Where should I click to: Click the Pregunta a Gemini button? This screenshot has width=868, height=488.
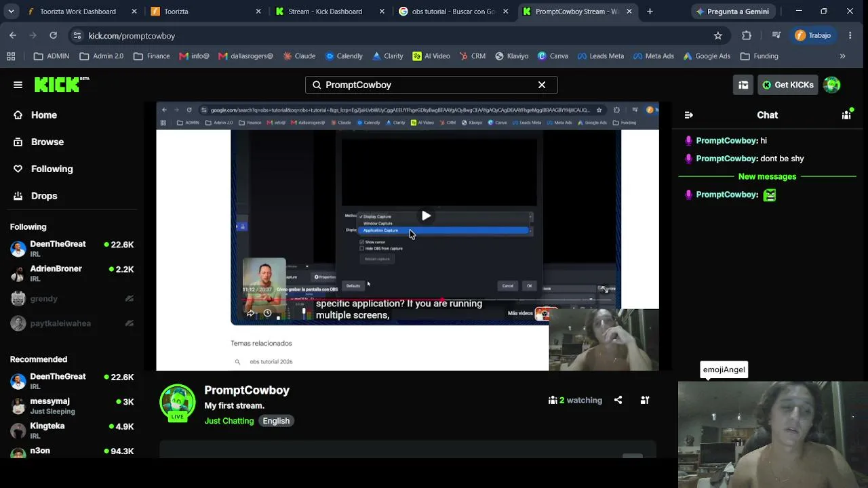pyautogui.click(x=732, y=12)
